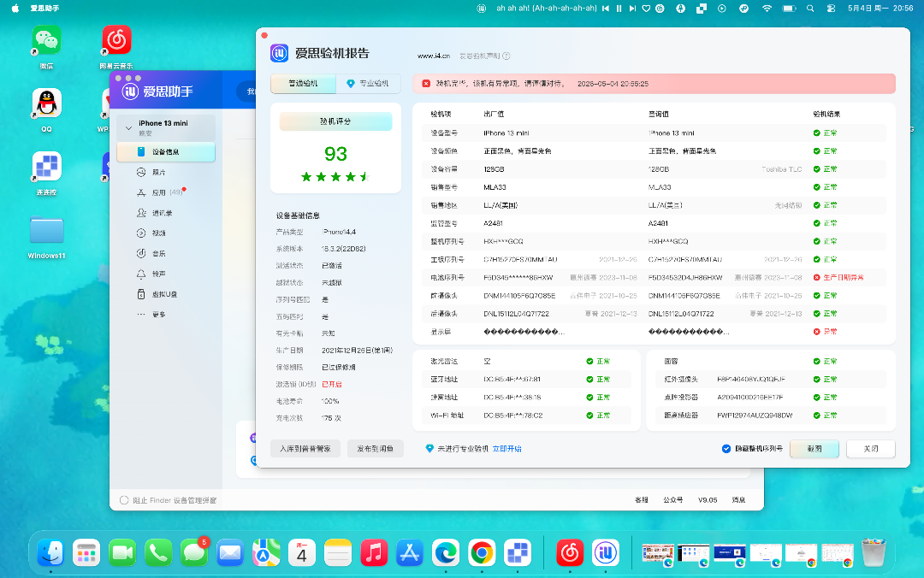Screen dimensions: 924x578
Task: Click the red error icon in alert banner
Action: tap(426, 84)
